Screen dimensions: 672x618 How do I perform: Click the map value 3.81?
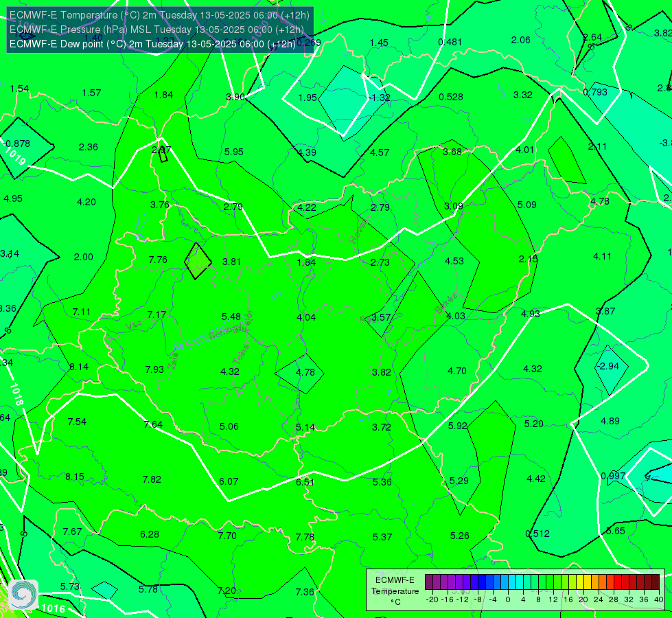click(x=231, y=262)
